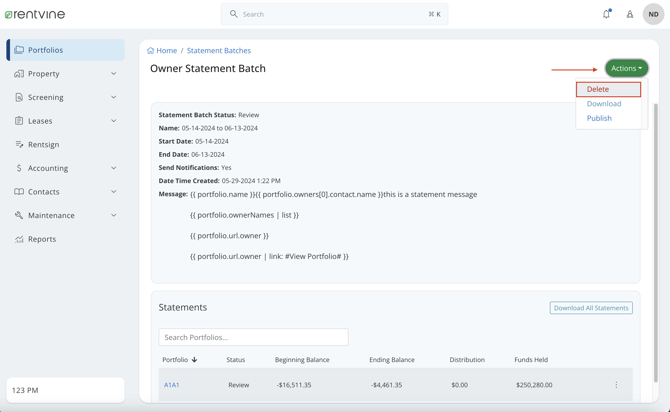Viewport: 670px width, 412px height.
Task: Click the Maintenance wrench icon
Action: click(x=19, y=215)
